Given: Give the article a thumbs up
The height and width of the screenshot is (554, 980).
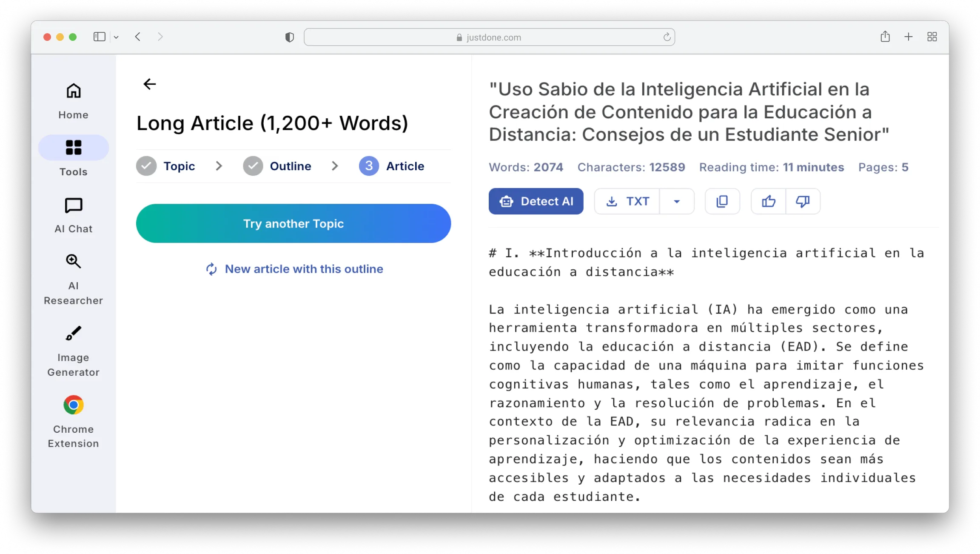Looking at the screenshot, I should click(x=768, y=201).
